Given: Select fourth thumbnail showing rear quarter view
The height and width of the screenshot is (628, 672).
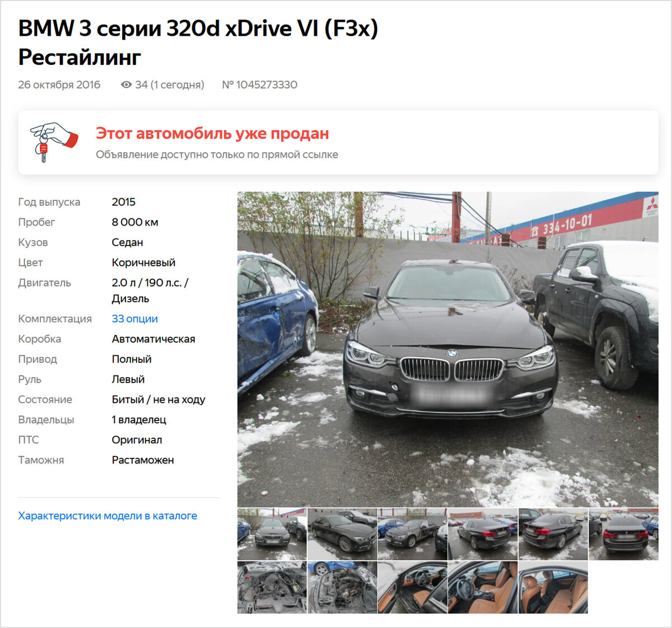Looking at the screenshot, I should click(x=483, y=534).
